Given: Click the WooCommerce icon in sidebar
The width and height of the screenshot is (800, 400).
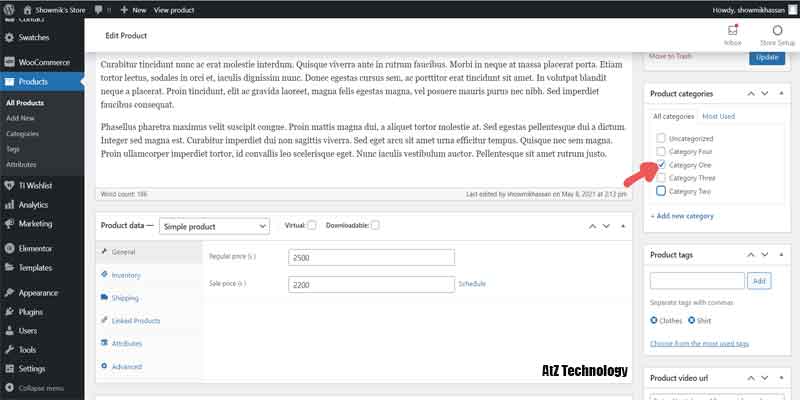Looking at the screenshot, I should [x=10, y=61].
